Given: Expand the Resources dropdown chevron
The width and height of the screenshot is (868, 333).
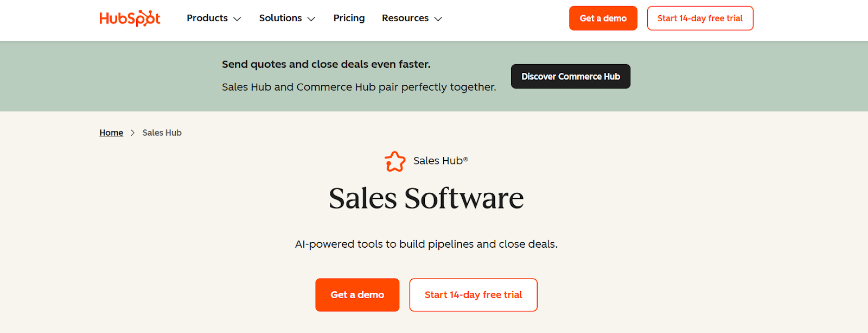Looking at the screenshot, I should [437, 18].
